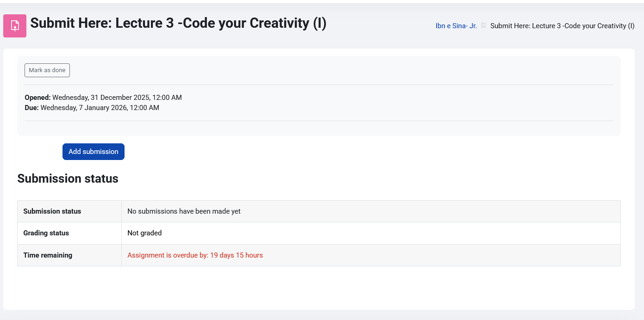
Task: Click the large Submission status section heading
Action: tap(68, 178)
